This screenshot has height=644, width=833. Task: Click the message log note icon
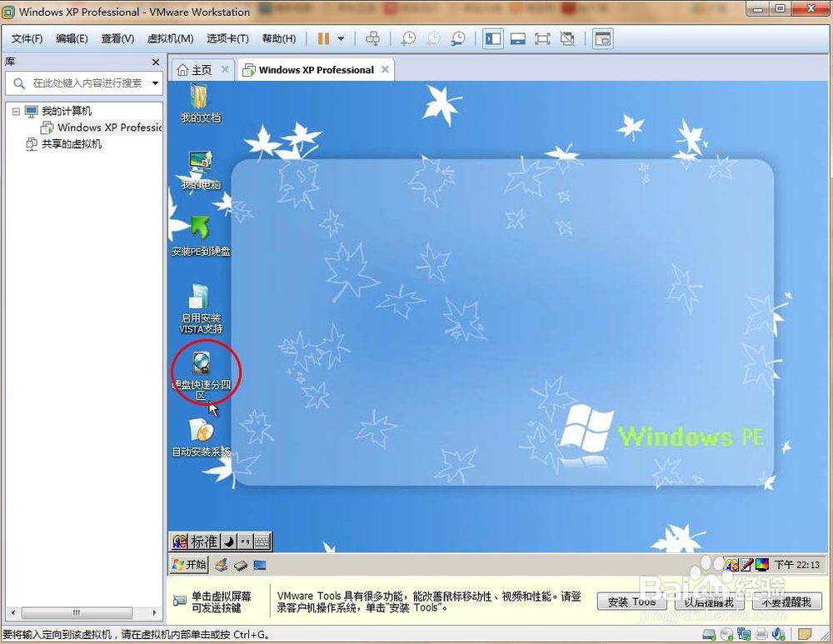805,634
